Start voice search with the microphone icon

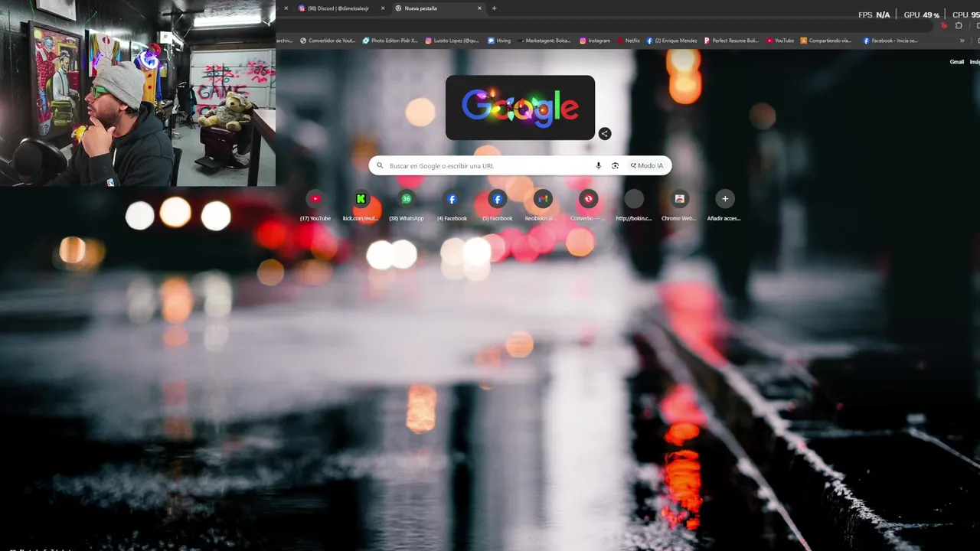[598, 165]
